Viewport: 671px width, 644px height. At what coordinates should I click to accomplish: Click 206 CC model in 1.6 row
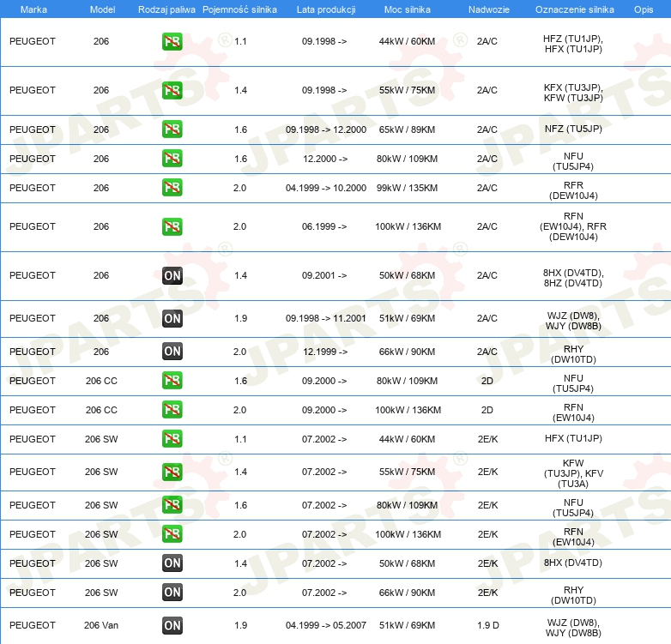[x=101, y=381]
